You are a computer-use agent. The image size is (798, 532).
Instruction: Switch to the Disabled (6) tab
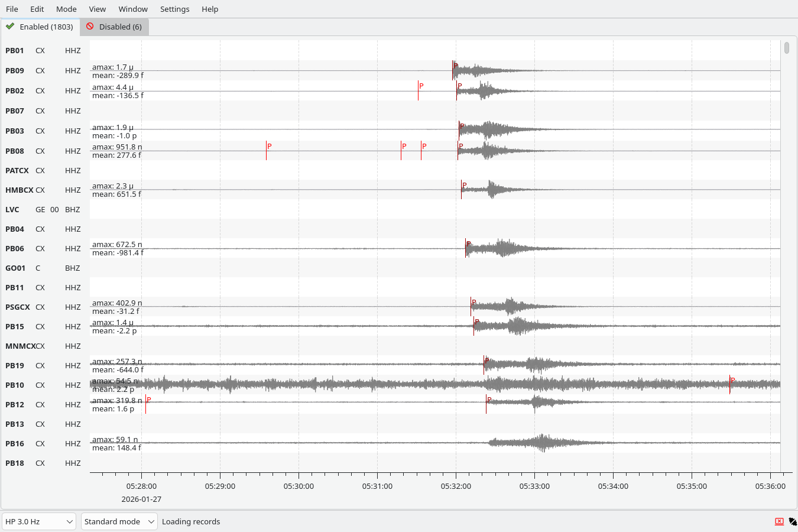[x=115, y=27]
